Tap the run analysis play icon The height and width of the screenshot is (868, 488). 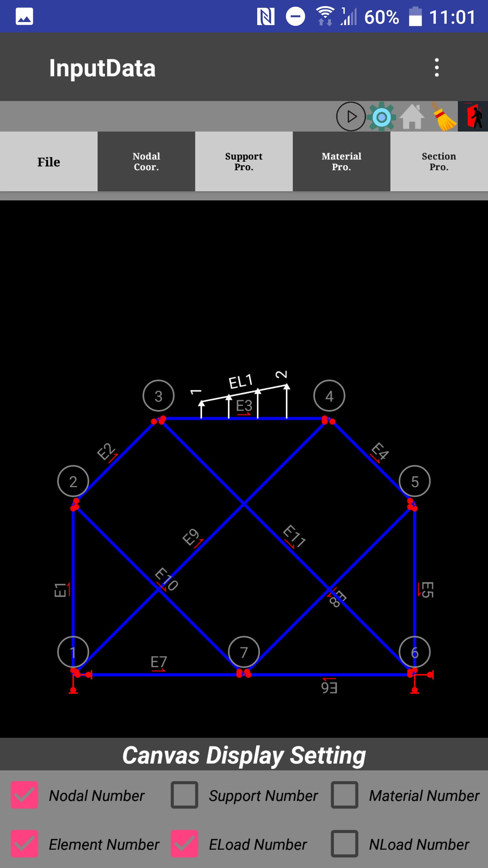351,117
